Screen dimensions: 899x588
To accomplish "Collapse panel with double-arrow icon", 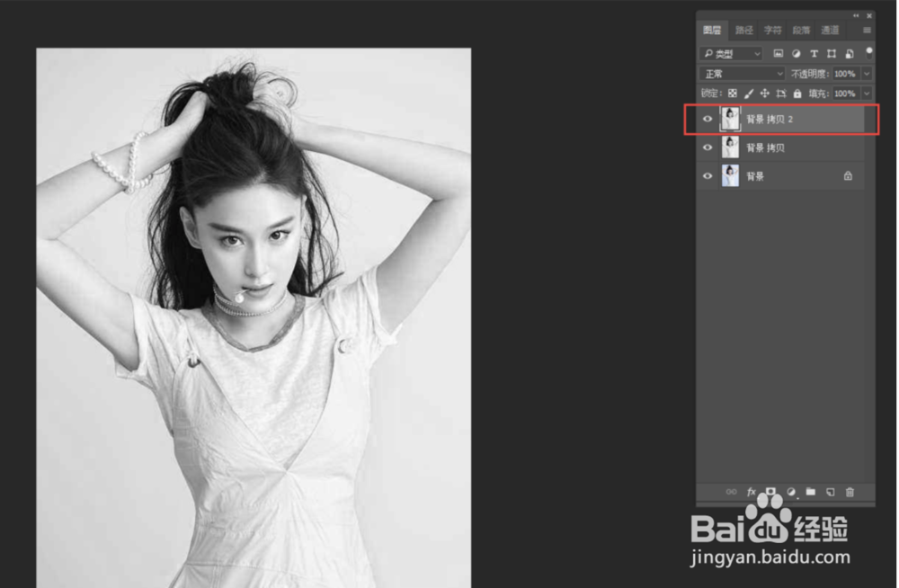I will pos(856,15).
